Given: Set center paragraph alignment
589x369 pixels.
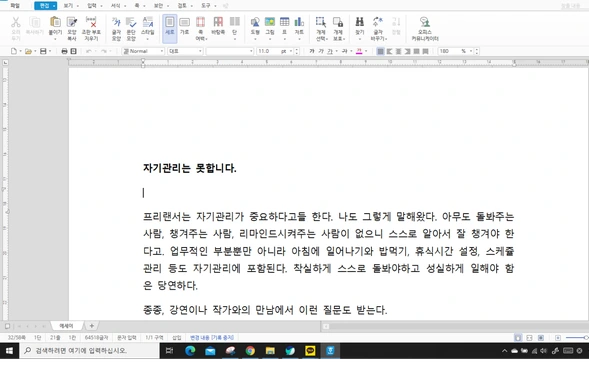Looking at the screenshot, I should click(399, 51).
